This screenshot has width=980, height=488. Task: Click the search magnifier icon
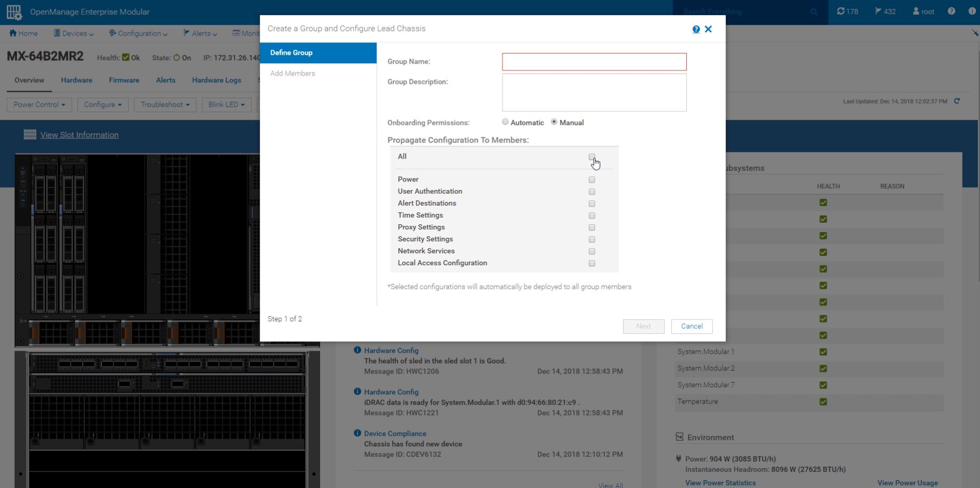[814, 12]
